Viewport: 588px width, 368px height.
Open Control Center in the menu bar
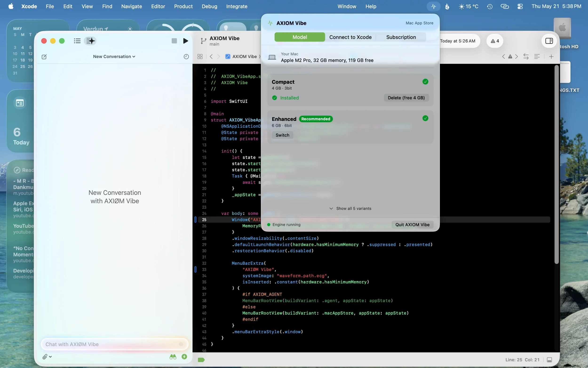[x=520, y=6]
